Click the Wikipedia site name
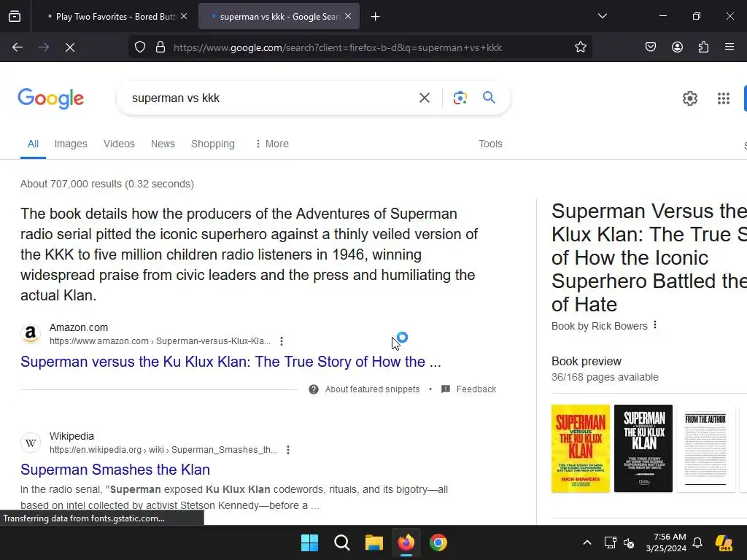This screenshot has height=560, width=747. click(71, 436)
